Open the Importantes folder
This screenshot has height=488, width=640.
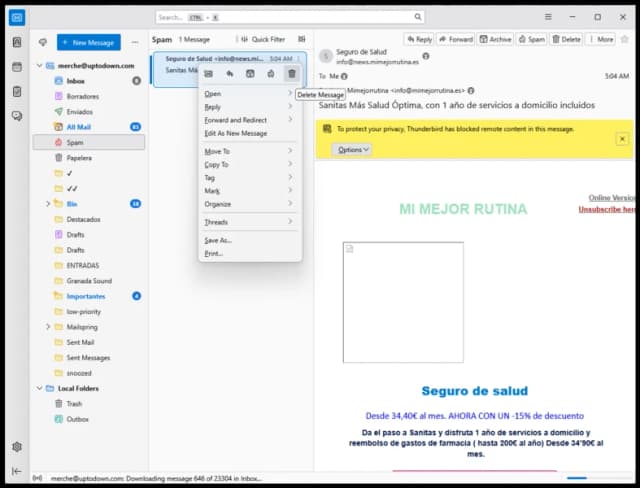click(89, 296)
